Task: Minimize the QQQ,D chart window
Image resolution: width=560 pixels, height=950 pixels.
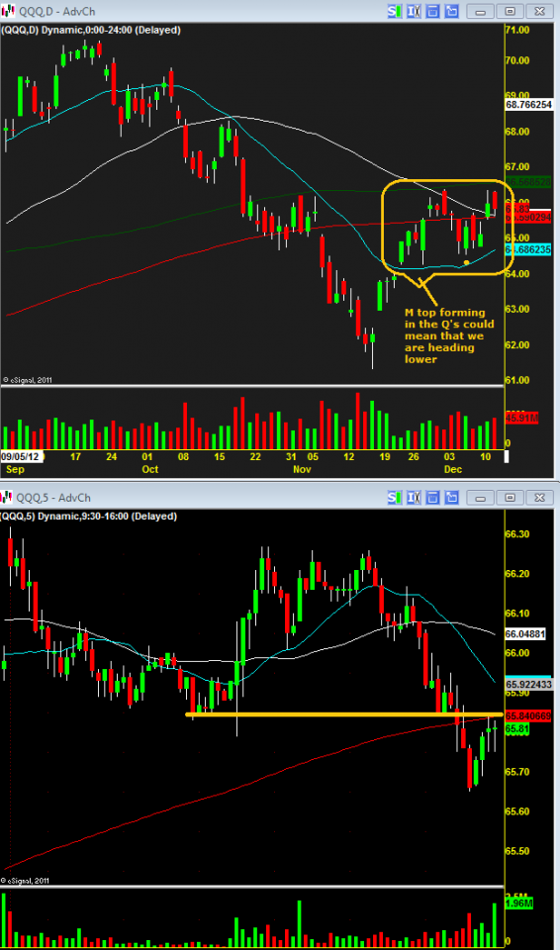Action: 482,10
